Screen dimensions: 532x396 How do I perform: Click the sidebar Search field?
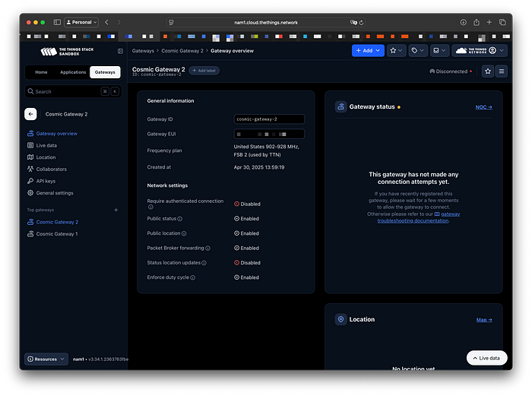(73, 92)
